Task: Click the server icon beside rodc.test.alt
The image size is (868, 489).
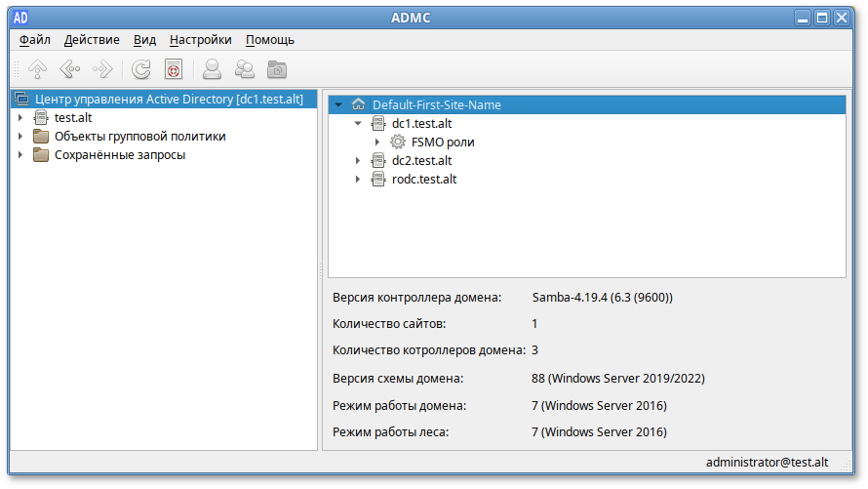Action: 378,179
